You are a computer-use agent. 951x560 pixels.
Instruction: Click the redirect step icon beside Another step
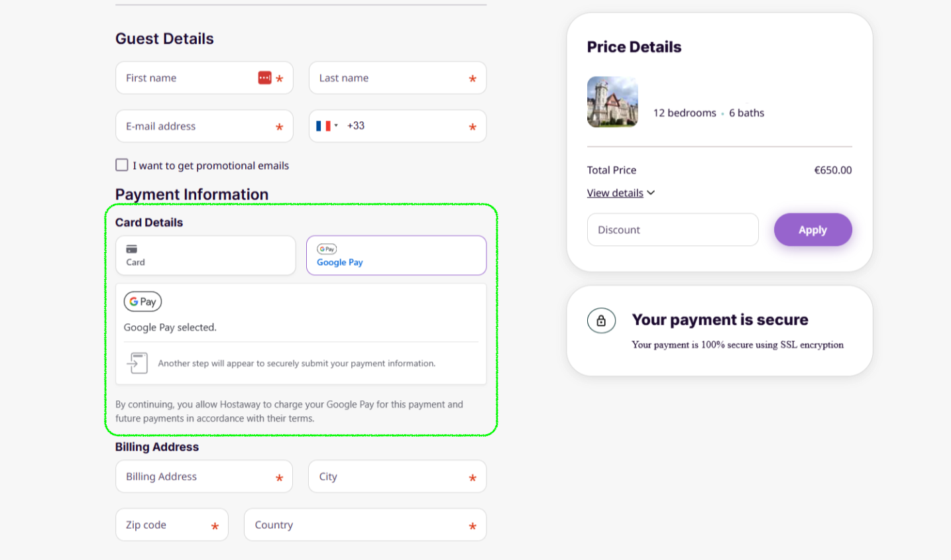[137, 363]
